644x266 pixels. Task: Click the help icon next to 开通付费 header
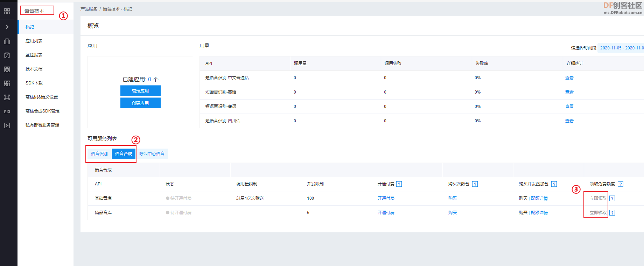(399, 184)
